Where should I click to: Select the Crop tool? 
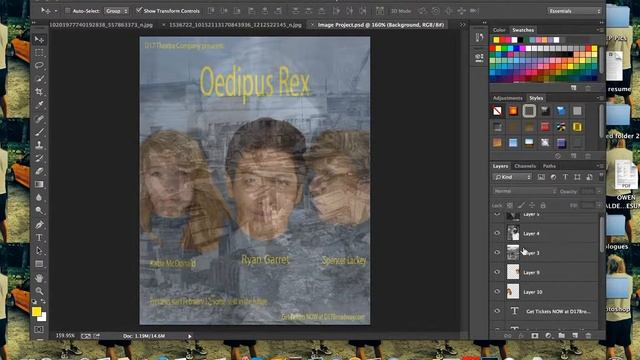(39, 91)
